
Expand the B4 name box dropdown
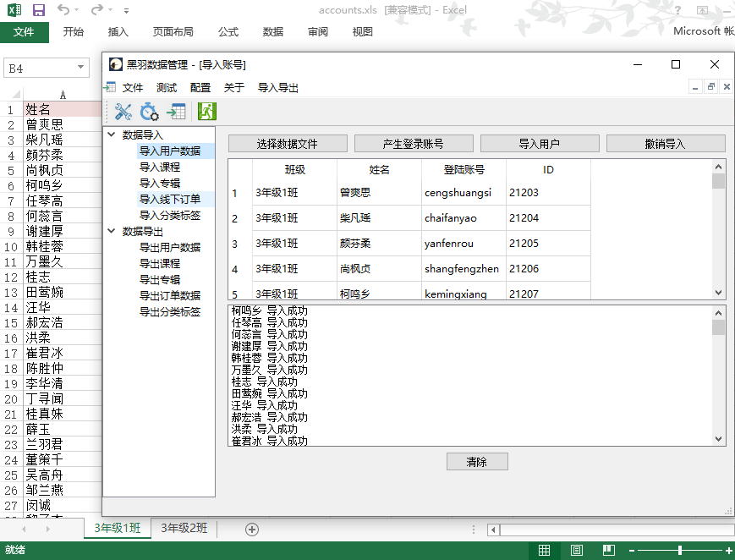pyautogui.click(x=80, y=68)
